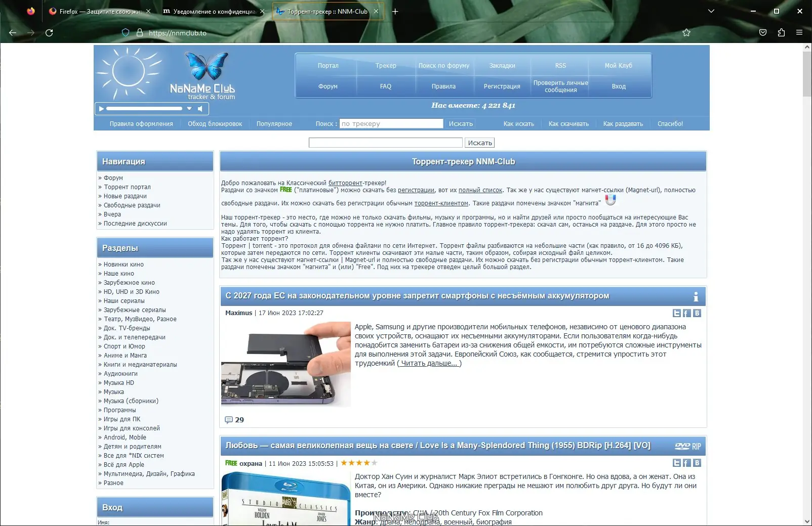The height and width of the screenshot is (526, 812).
Task: Open the RSS menu item
Action: 560,66
